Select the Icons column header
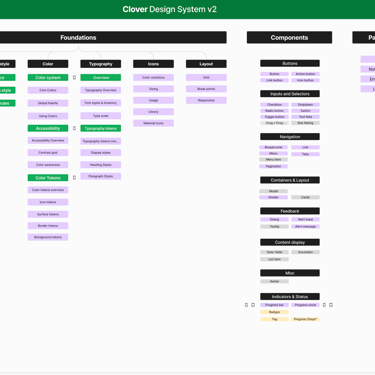Image resolution: width=375 pixels, height=375 pixels. coord(153,64)
